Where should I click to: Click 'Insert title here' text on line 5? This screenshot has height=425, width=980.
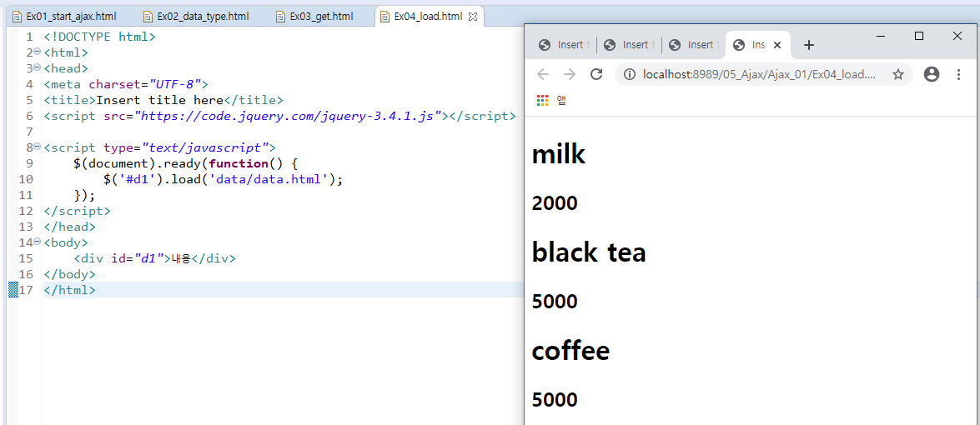pyautogui.click(x=159, y=100)
